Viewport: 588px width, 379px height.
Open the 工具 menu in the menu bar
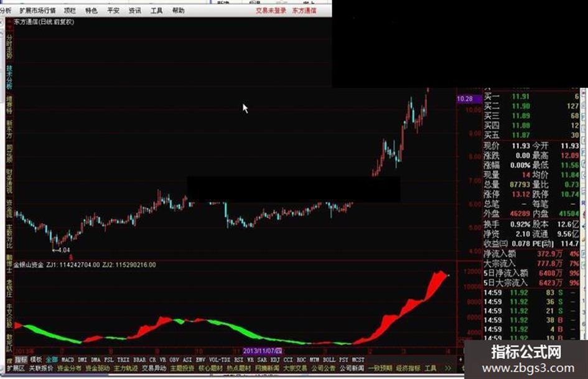click(x=156, y=11)
